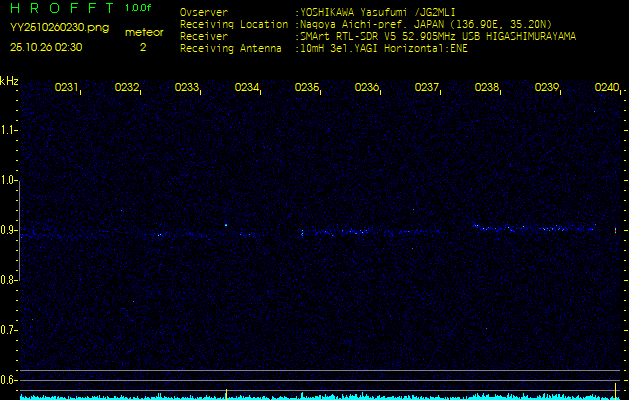Click the 0234 time marker
This screenshot has height=400, width=629.
(247, 88)
